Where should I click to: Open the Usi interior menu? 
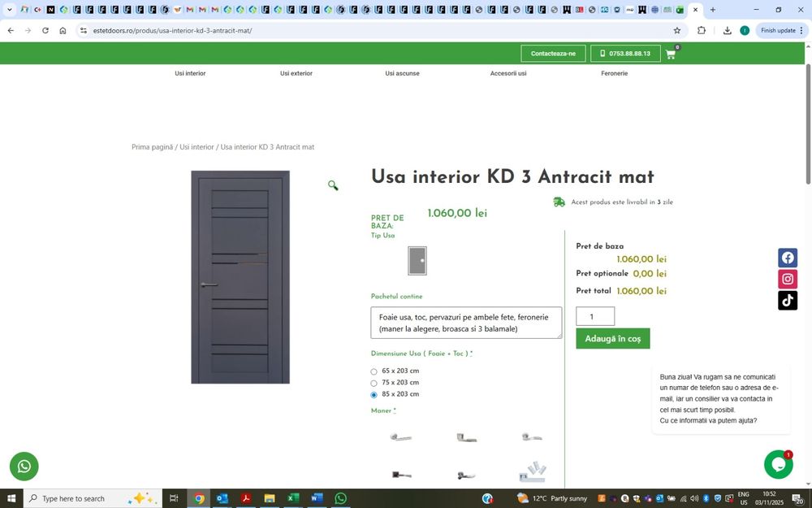tap(190, 74)
